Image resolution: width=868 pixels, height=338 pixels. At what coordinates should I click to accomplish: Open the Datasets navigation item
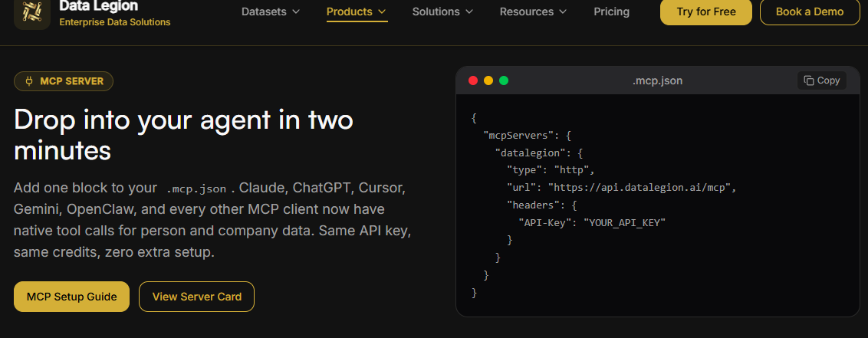click(x=271, y=11)
